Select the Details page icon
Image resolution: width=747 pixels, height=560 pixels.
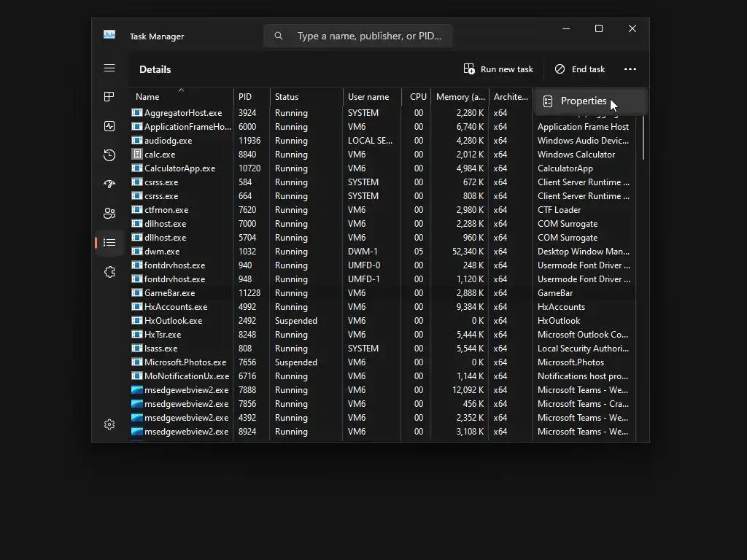click(109, 243)
